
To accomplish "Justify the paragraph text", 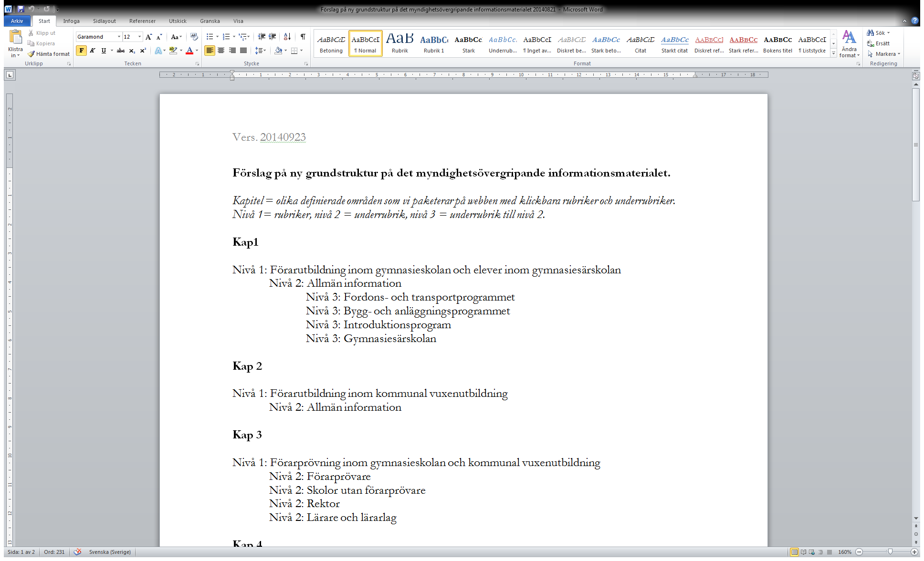I will pos(243,51).
